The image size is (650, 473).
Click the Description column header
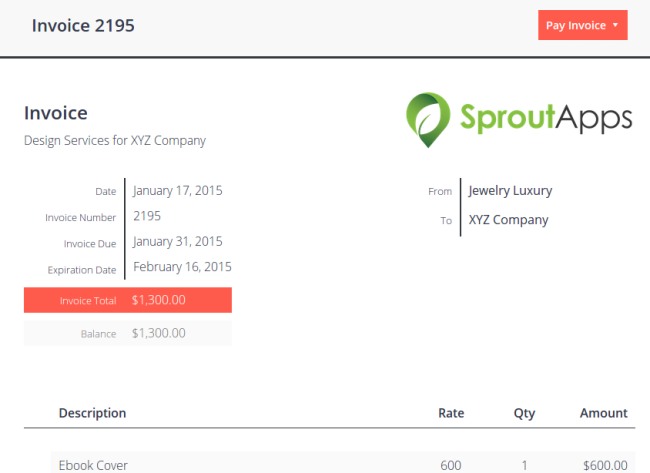pyautogui.click(x=92, y=413)
